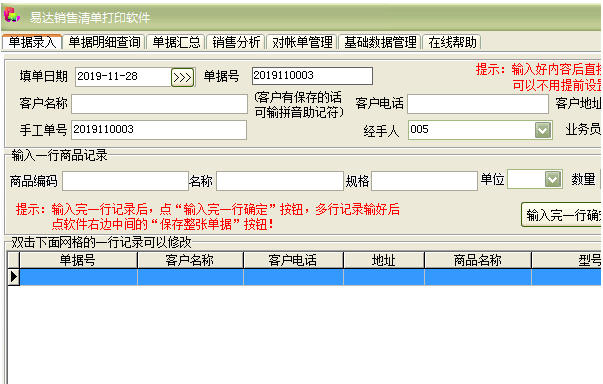
Task: Click the >>> date picker button
Action: coord(182,77)
